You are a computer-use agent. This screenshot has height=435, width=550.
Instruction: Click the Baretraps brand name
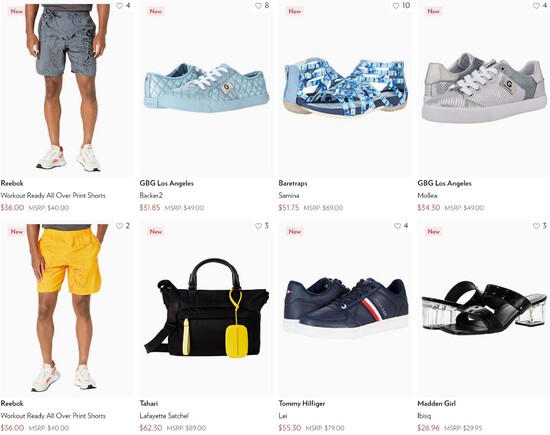pos(293,183)
